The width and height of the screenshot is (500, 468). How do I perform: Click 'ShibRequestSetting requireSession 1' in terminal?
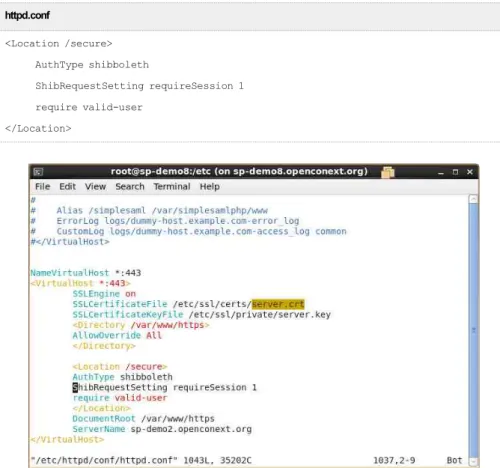(165, 387)
